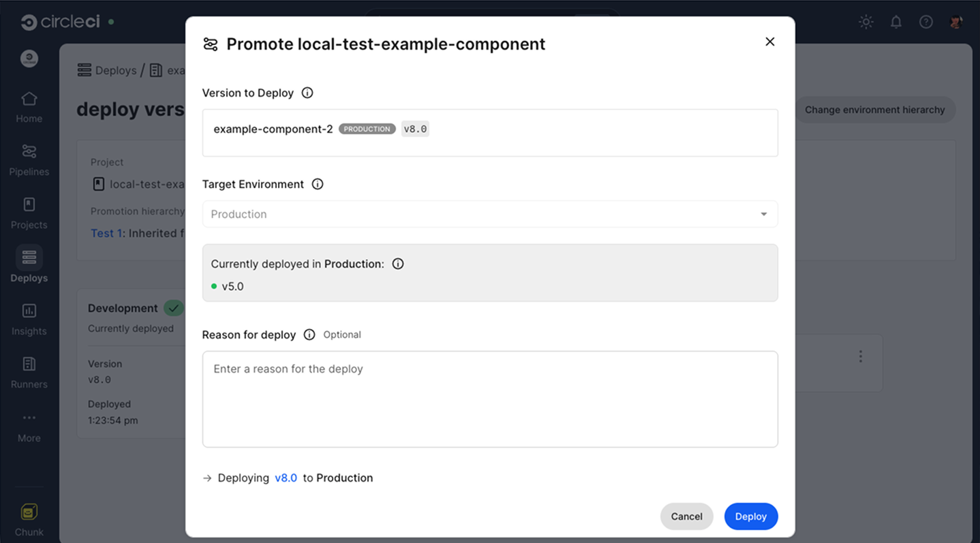Click the Deploy button
The width and height of the screenshot is (980, 543).
tap(750, 516)
